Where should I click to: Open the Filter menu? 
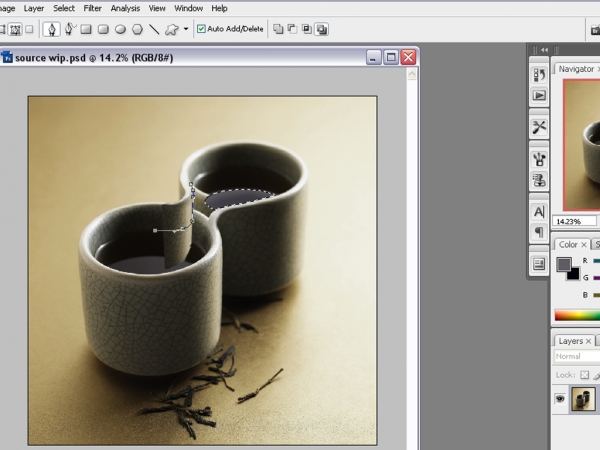(x=93, y=8)
